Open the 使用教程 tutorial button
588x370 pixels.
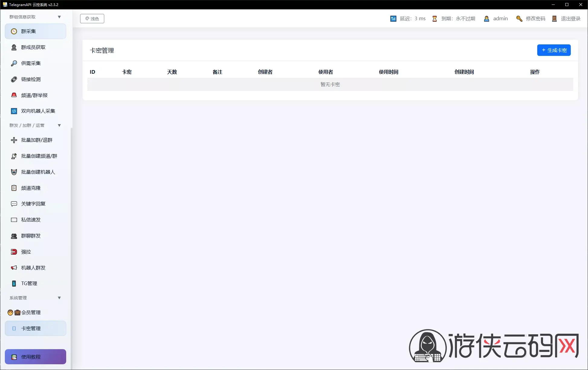point(35,357)
